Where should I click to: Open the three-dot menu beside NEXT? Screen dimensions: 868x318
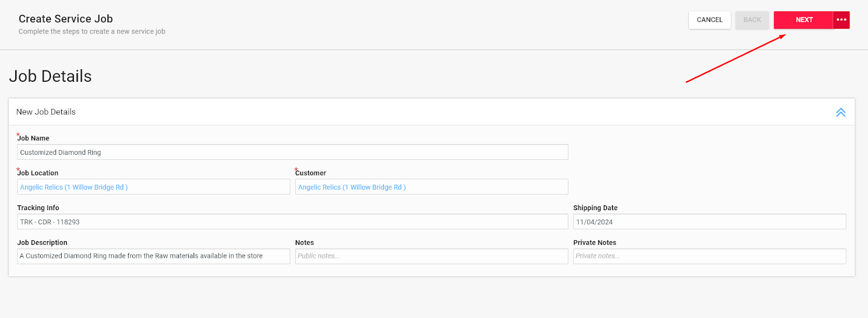[x=841, y=20]
